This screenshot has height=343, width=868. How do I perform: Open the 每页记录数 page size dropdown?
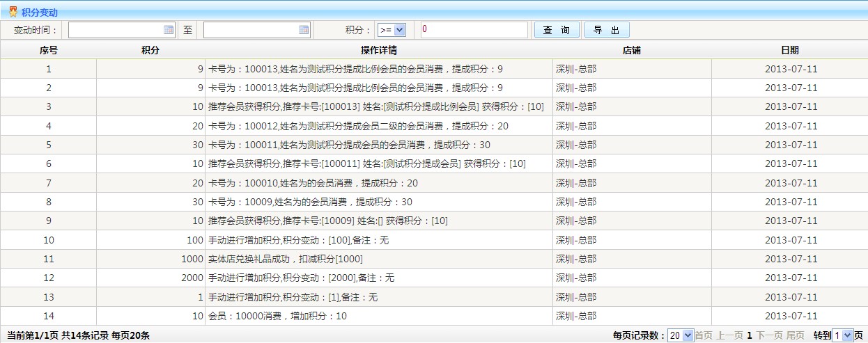(x=681, y=335)
